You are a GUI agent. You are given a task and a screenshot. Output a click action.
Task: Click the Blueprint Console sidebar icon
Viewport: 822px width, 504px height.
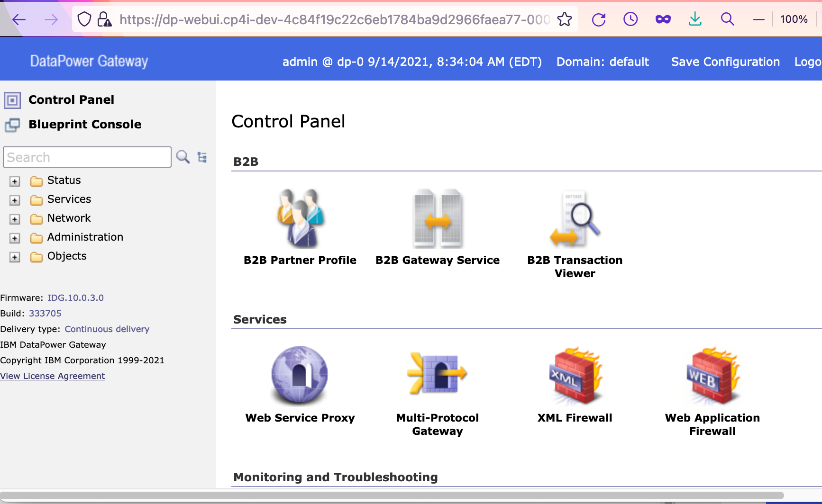click(12, 125)
